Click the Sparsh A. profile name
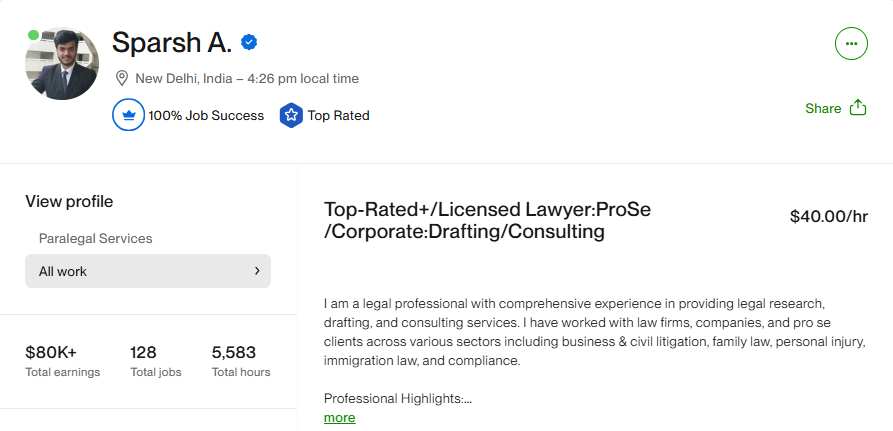This screenshot has width=893, height=431. tap(172, 43)
